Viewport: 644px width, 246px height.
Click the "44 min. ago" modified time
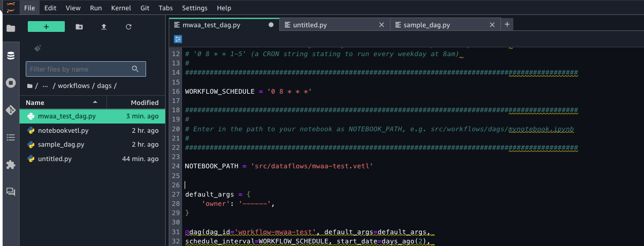tap(140, 159)
